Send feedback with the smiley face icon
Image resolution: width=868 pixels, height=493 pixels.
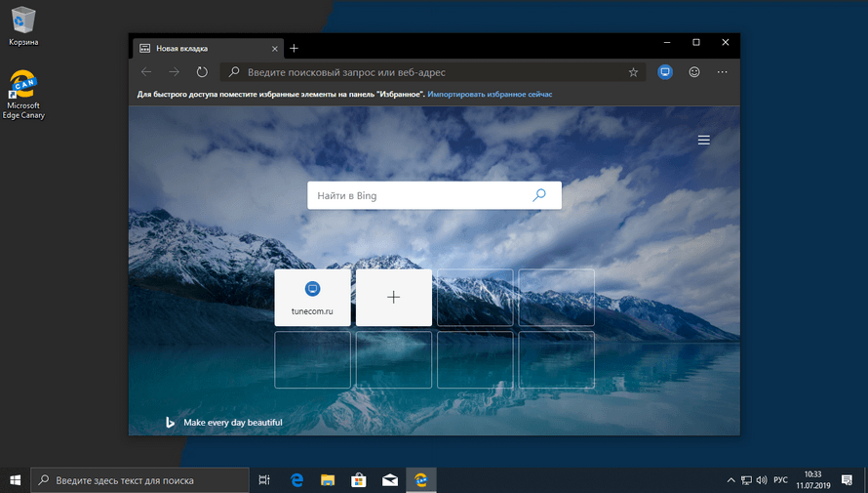click(x=694, y=72)
